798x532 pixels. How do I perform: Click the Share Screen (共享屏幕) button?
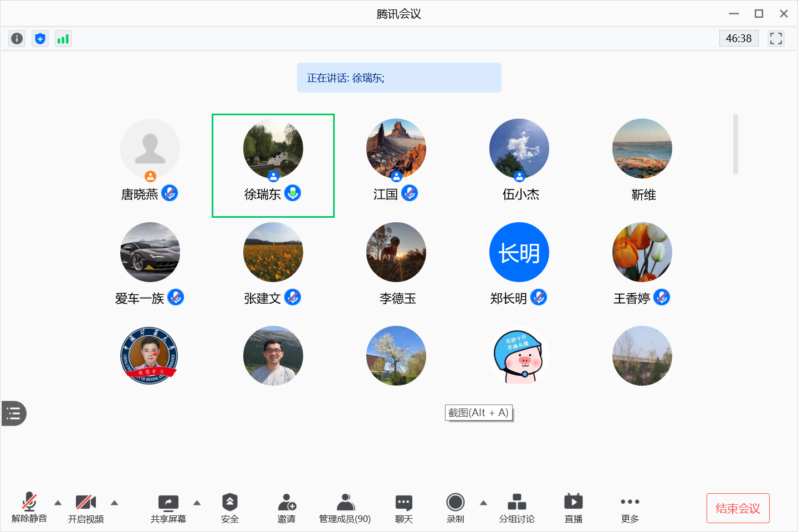click(168, 508)
